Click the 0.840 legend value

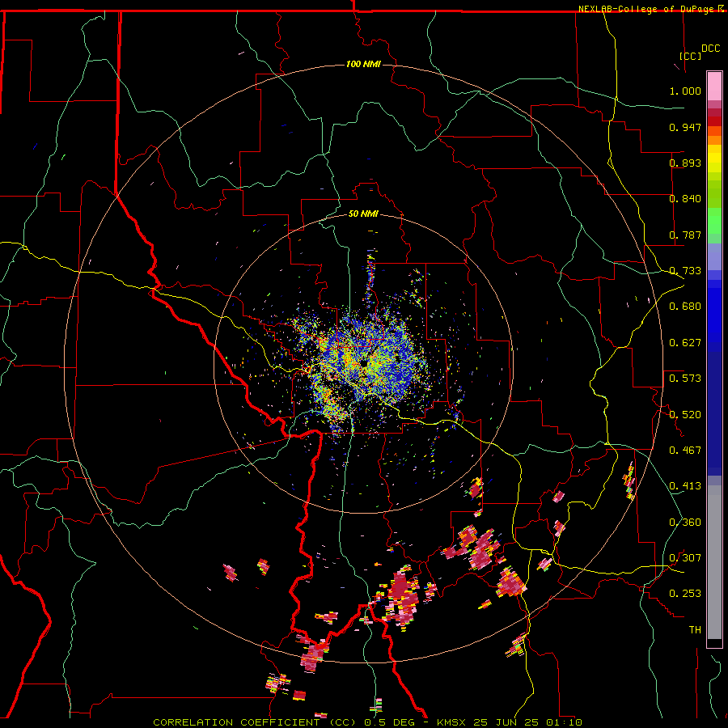685,199
